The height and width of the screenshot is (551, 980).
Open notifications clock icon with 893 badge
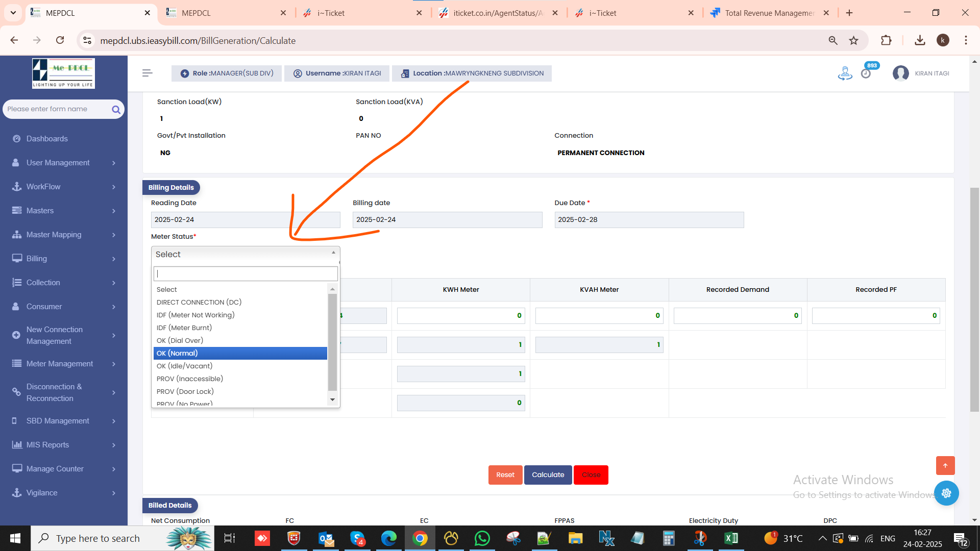[x=866, y=73]
